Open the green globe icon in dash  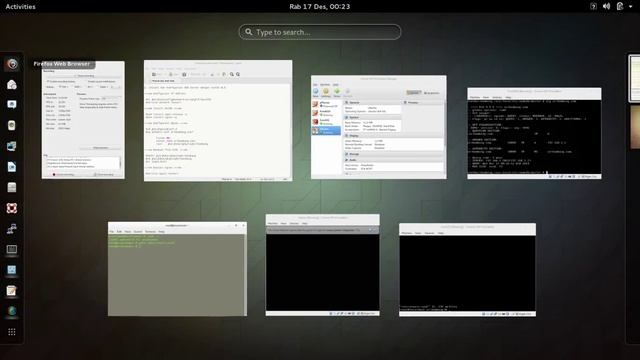click(x=12, y=311)
